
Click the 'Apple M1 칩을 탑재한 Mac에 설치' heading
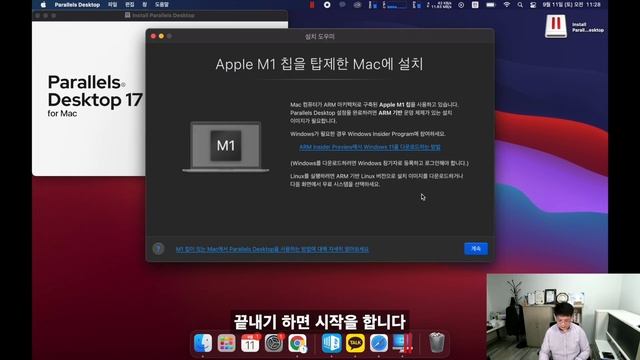point(319,64)
